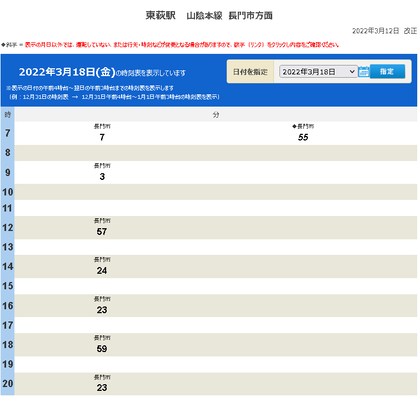The height and width of the screenshot is (397, 420).
Task: Click the 長門市 destination above 7:55
Action: 305,126
